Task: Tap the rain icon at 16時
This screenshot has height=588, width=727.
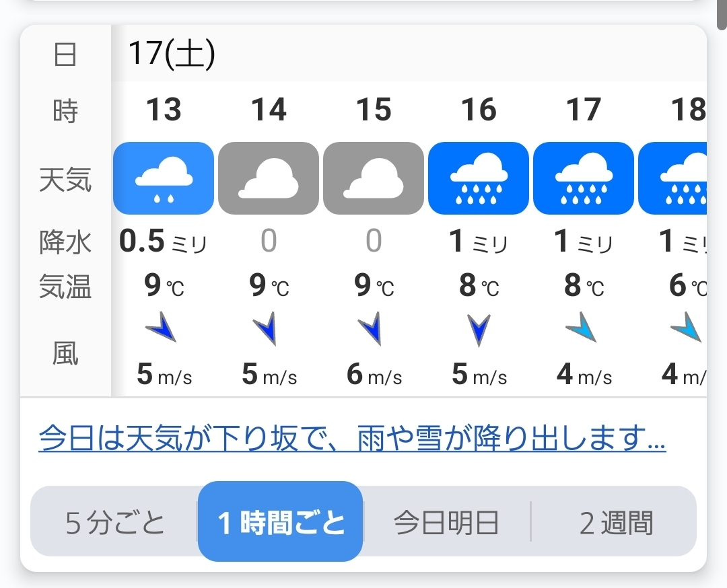Action: tap(479, 178)
